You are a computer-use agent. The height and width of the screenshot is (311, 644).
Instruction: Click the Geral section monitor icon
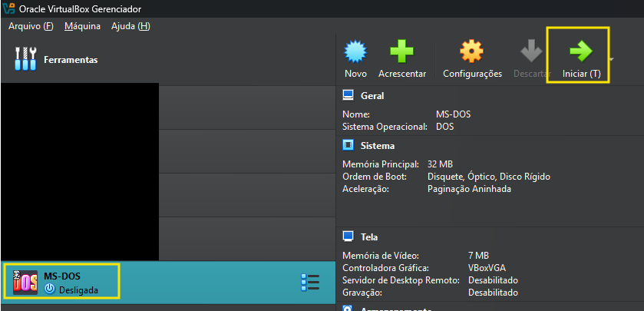click(x=348, y=95)
